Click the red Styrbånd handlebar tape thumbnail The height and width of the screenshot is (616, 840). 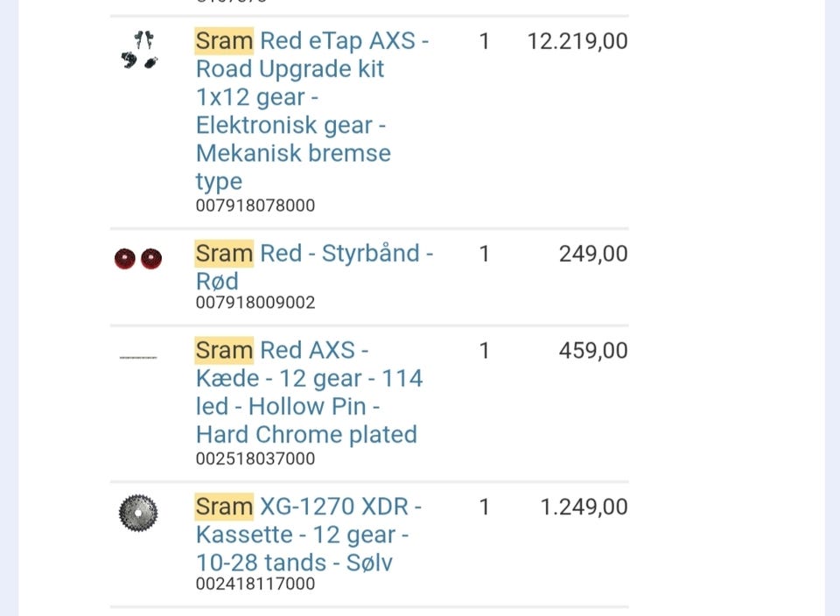click(x=138, y=259)
